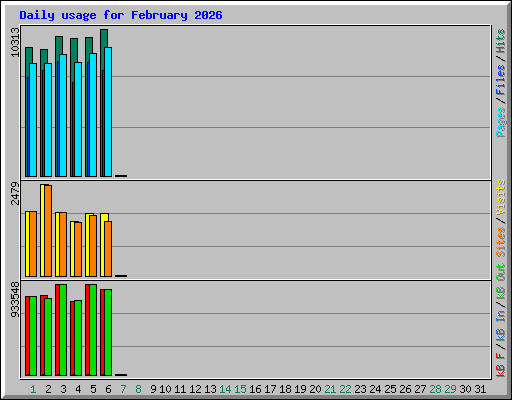Select the 'kB Out' legend label
This screenshot has width=512, height=400.
click(x=501, y=282)
